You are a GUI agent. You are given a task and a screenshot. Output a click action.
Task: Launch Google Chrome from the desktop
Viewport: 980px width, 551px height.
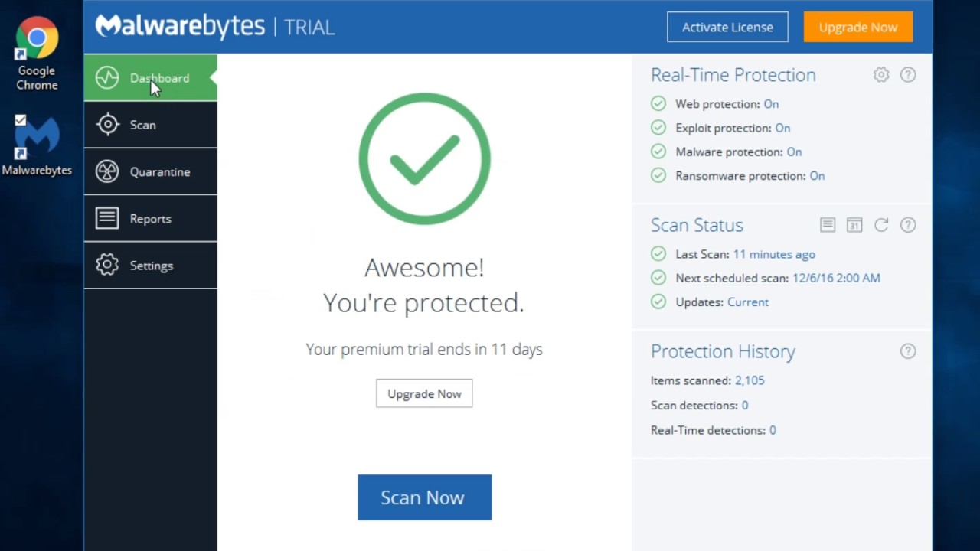[x=36, y=36]
